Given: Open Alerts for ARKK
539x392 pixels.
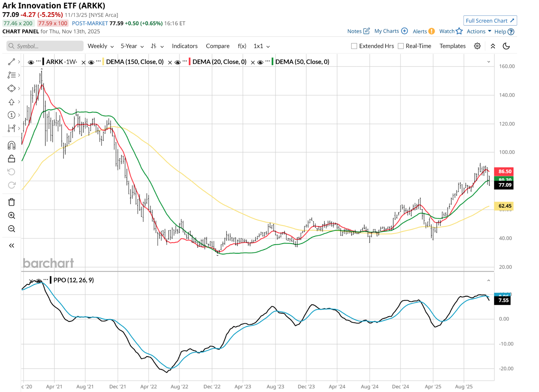Looking at the screenshot, I should (424, 31).
